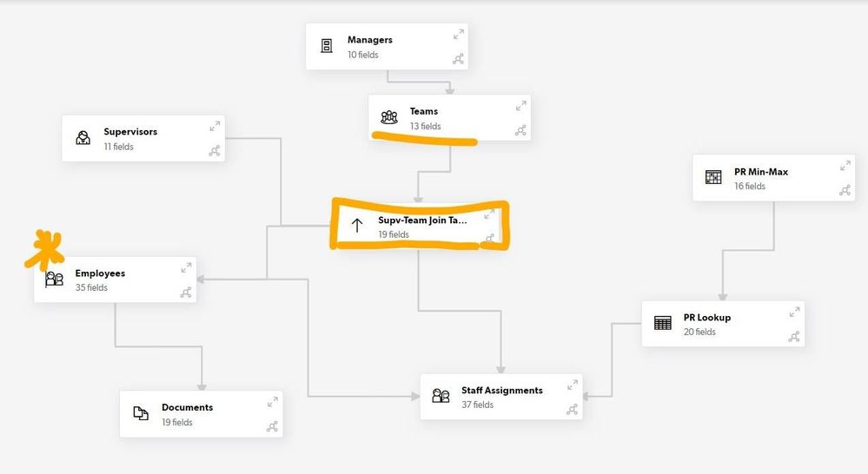Click the PR Lookup table icon

click(663, 322)
